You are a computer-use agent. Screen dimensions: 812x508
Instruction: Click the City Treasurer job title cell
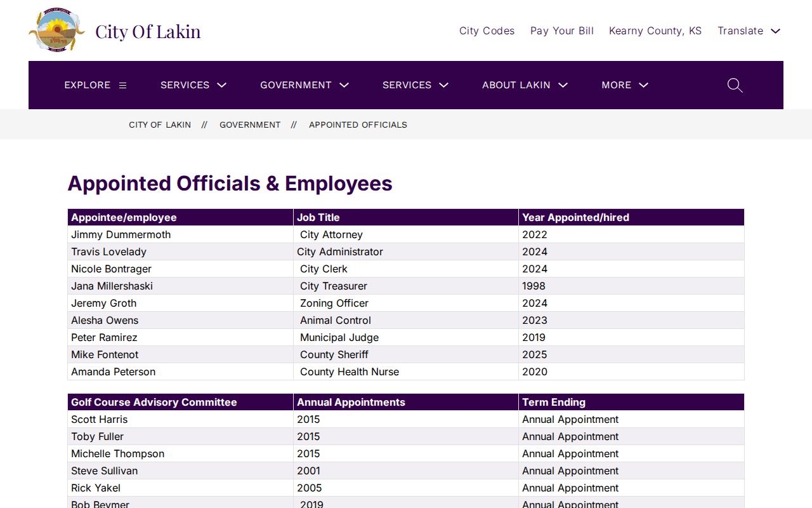click(406, 286)
